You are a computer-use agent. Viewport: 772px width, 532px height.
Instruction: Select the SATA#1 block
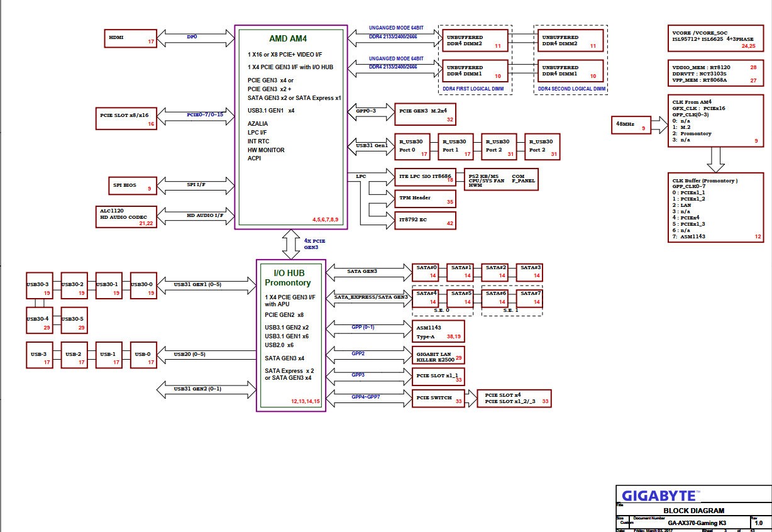tap(460, 272)
